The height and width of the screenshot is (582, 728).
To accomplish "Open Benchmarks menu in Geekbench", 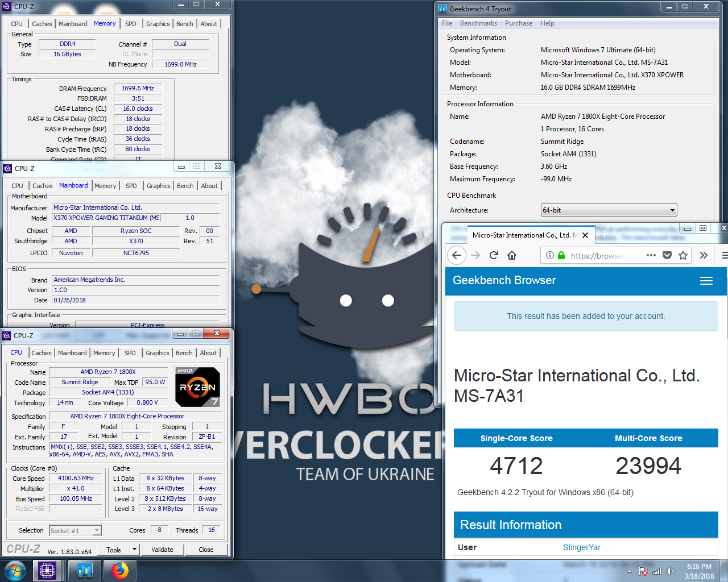I will [x=478, y=23].
